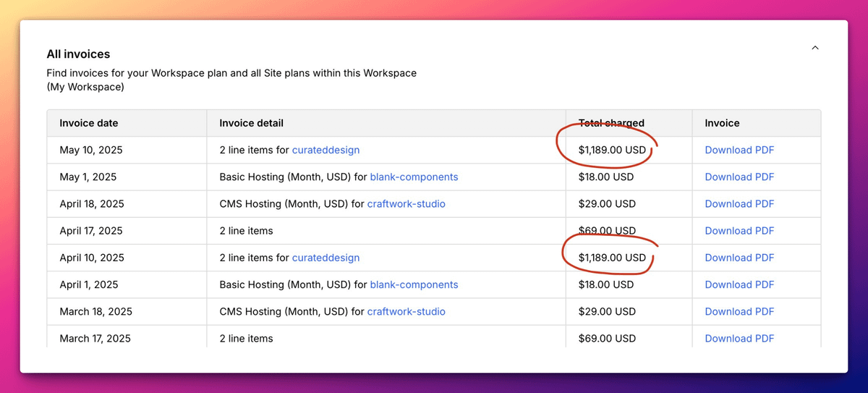Open craftwork-studio link in March 18 row
The image size is (868, 393).
pos(407,311)
